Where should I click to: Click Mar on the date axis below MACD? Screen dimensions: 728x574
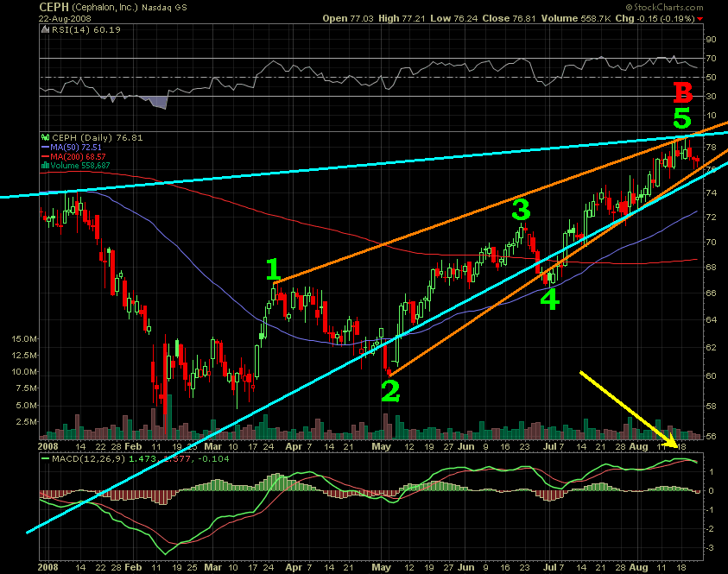click(x=213, y=567)
